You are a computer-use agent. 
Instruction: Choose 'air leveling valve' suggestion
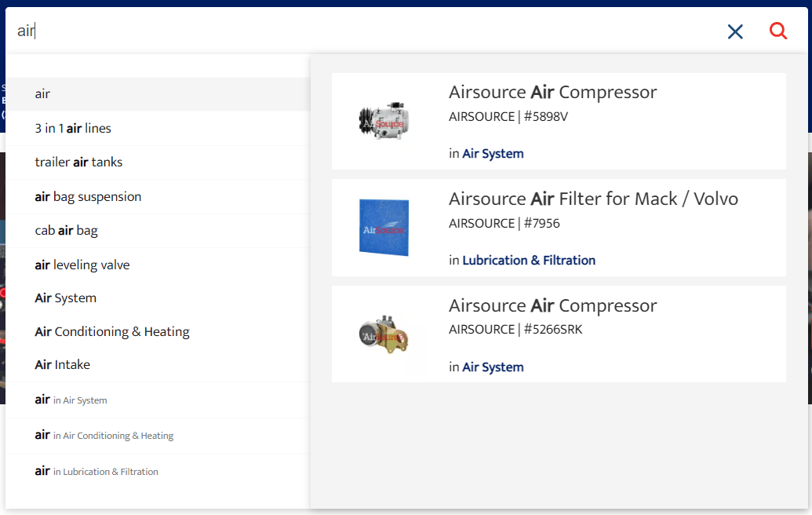[81, 265]
